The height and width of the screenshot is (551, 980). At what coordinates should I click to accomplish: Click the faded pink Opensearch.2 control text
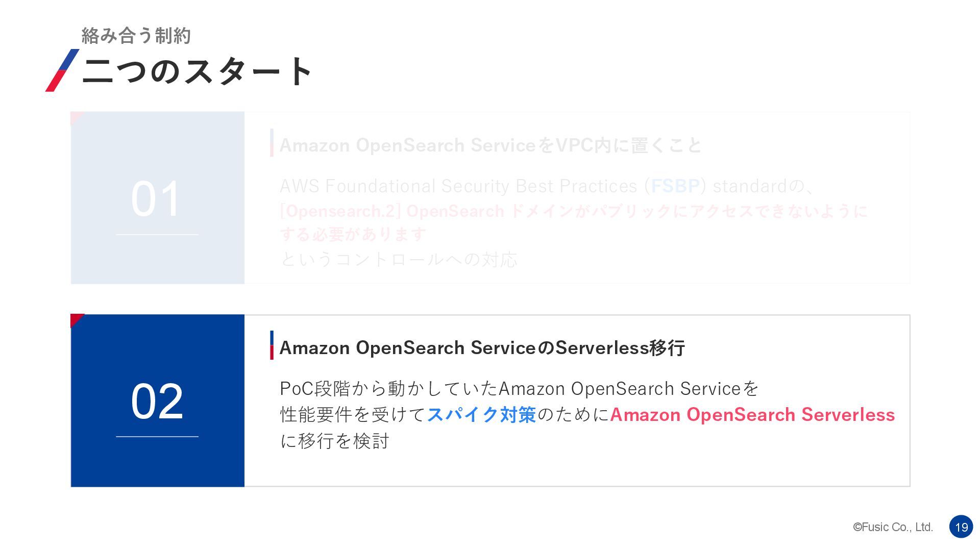pyautogui.click(x=574, y=223)
